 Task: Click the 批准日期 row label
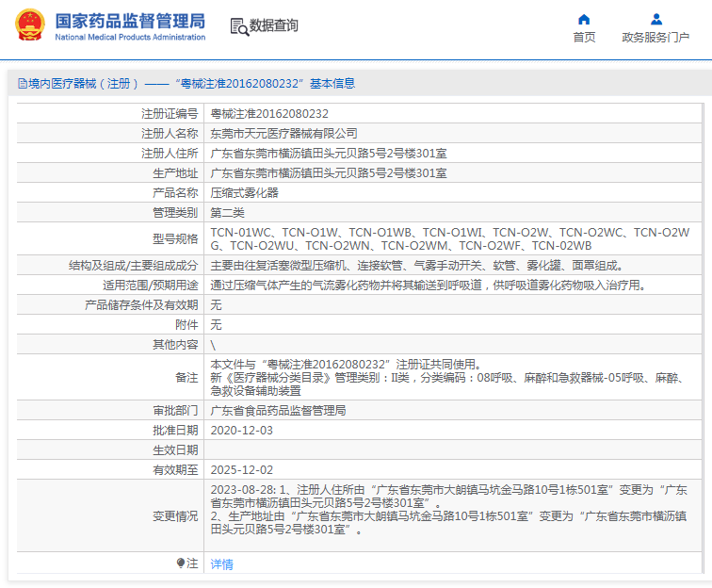click(175, 431)
